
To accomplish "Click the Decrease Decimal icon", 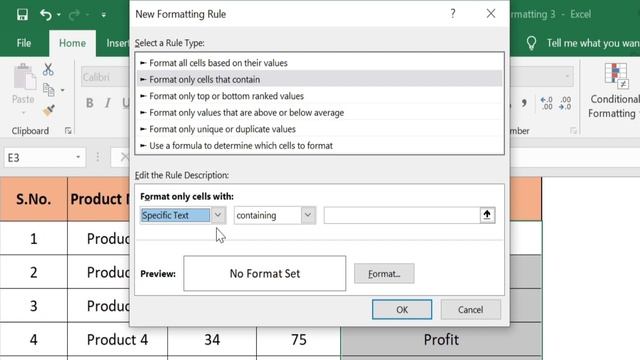I will tap(565, 103).
